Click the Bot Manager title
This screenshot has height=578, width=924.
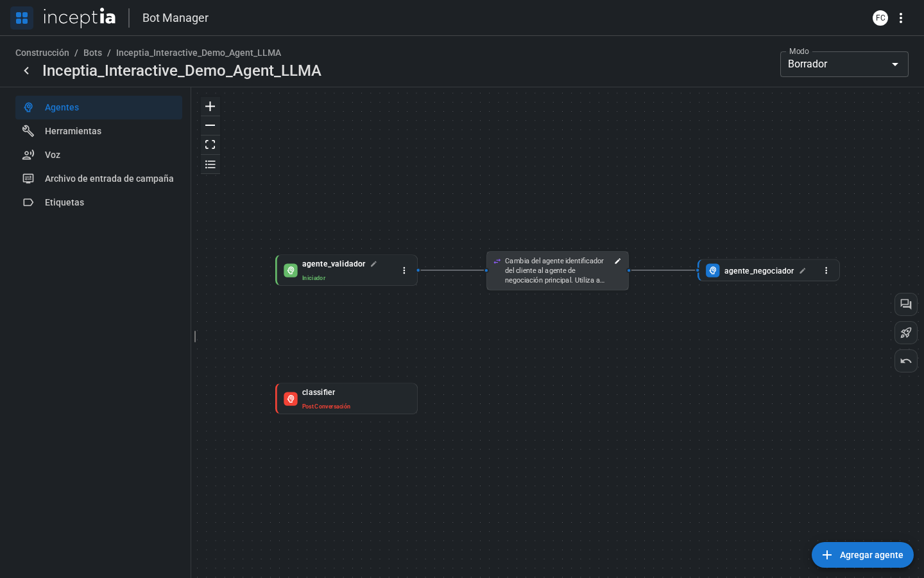pos(175,18)
